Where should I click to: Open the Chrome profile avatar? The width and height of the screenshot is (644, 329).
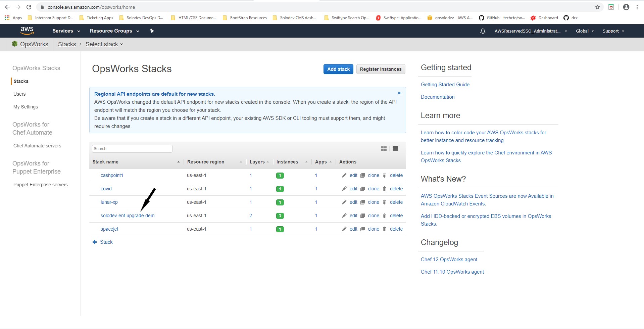point(626,7)
